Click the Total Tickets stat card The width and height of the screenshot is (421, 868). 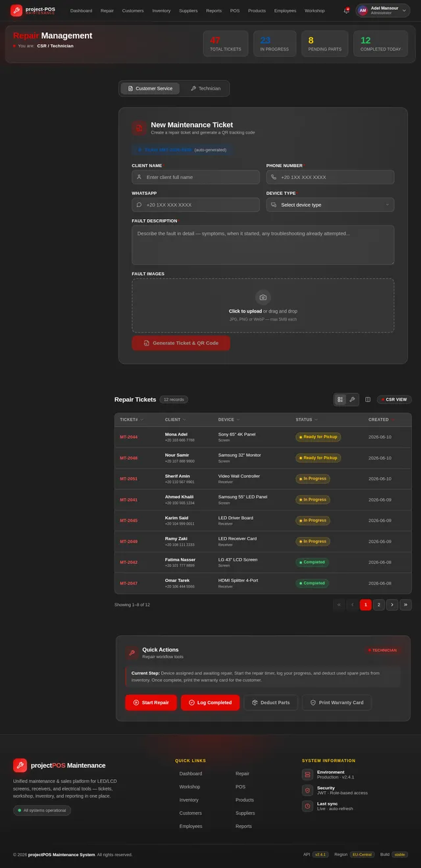point(226,43)
